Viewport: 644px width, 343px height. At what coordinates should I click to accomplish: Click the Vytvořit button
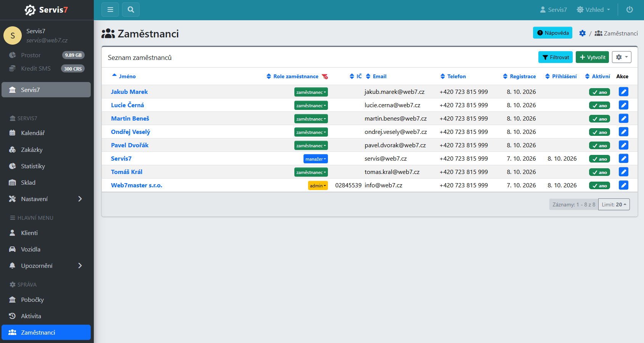click(x=592, y=57)
